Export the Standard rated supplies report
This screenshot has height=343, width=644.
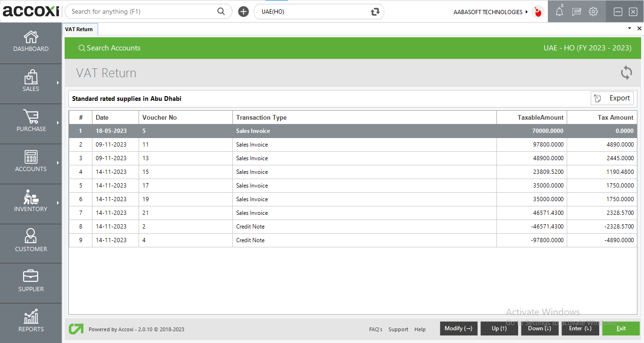click(x=612, y=98)
